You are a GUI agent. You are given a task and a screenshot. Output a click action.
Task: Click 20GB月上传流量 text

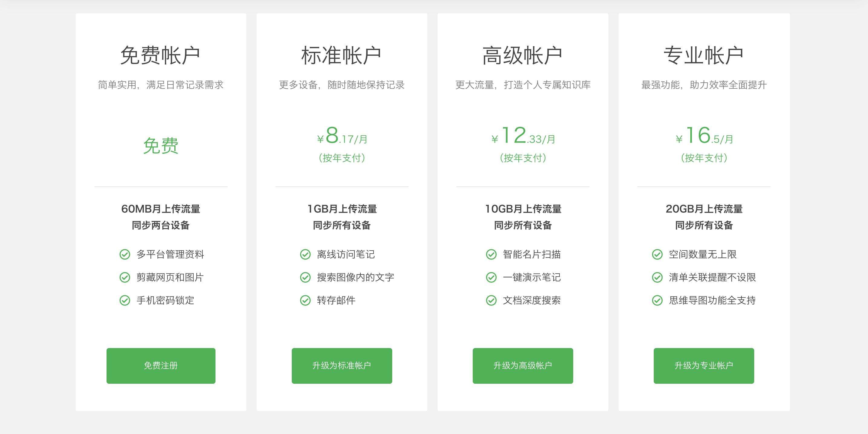(x=704, y=209)
